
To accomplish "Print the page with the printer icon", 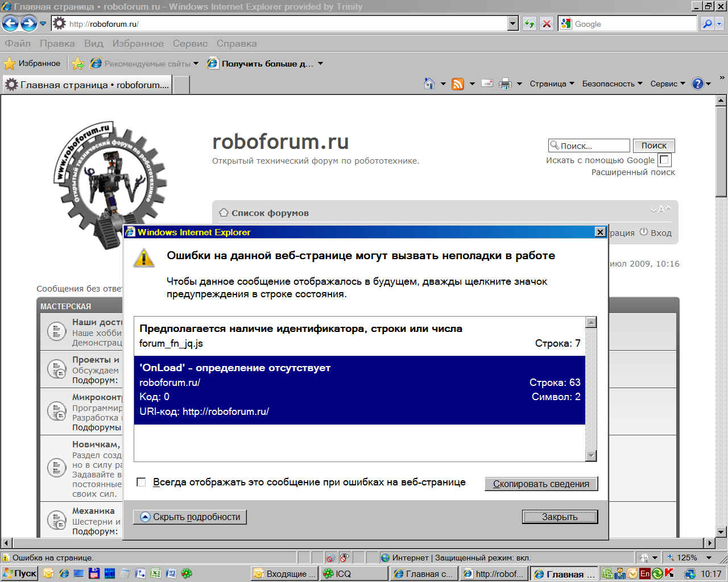I will click(x=505, y=84).
